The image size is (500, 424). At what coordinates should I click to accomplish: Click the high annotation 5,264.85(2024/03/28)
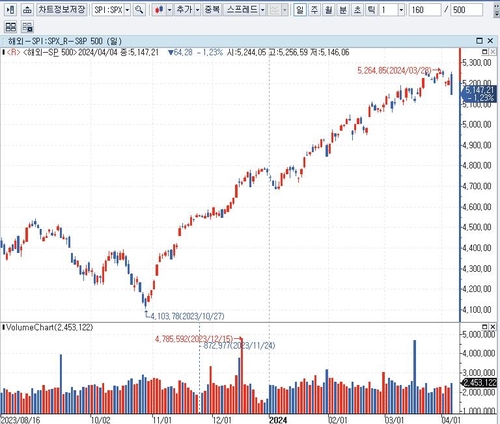(x=394, y=71)
